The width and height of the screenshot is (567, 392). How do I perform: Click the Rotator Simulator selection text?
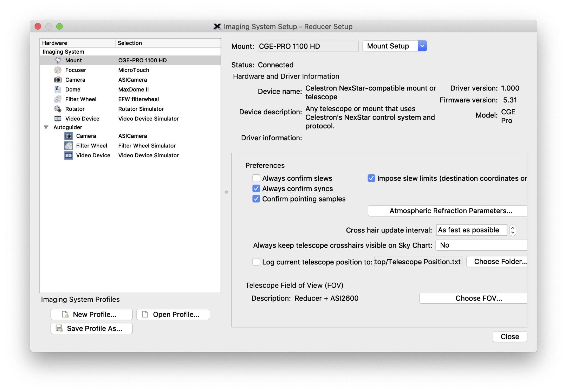coord(141,109)
